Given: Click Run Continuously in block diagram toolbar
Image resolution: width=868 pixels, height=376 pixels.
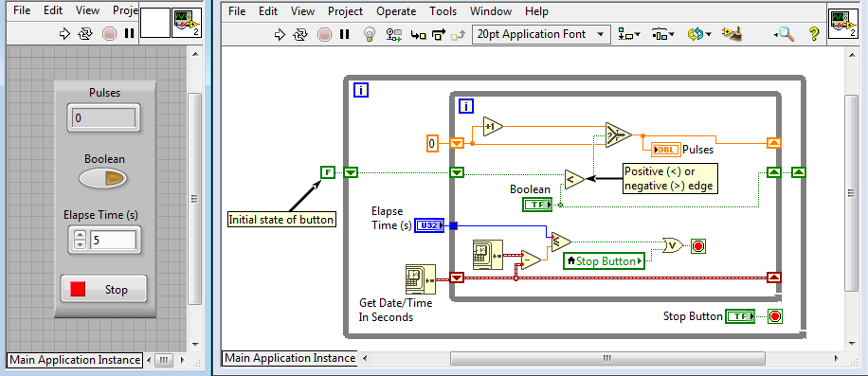Looking at the screenshot, I should point(300,34).
